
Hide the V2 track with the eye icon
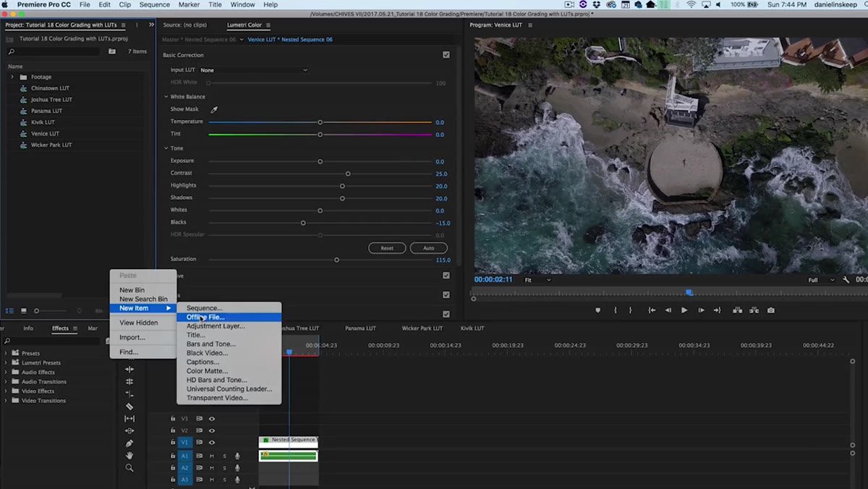212,430
